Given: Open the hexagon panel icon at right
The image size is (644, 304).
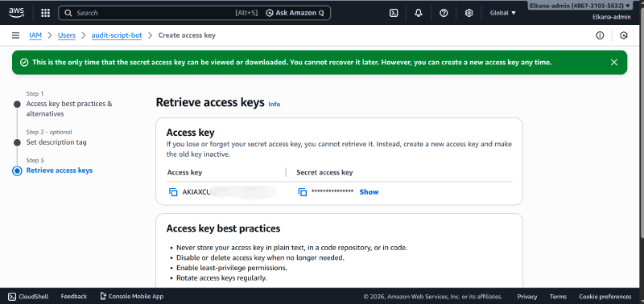Looking at the screenshot, I should click(624, 35).
